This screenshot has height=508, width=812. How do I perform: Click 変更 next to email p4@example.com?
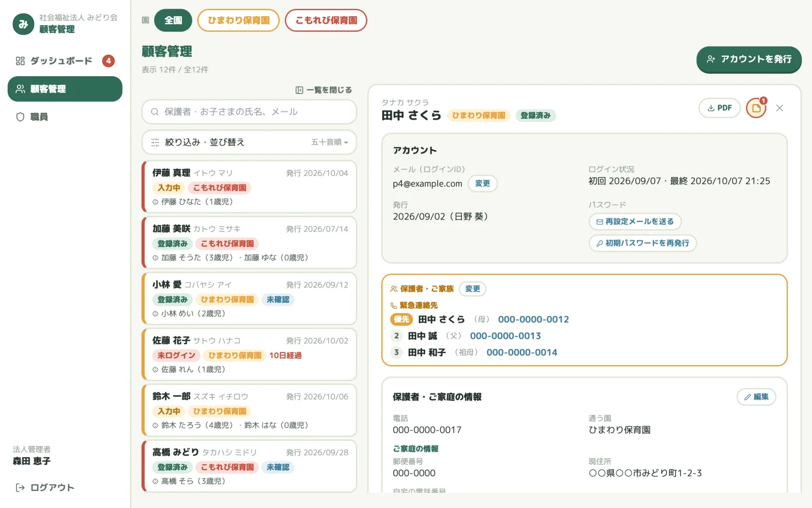click(483, 183)
